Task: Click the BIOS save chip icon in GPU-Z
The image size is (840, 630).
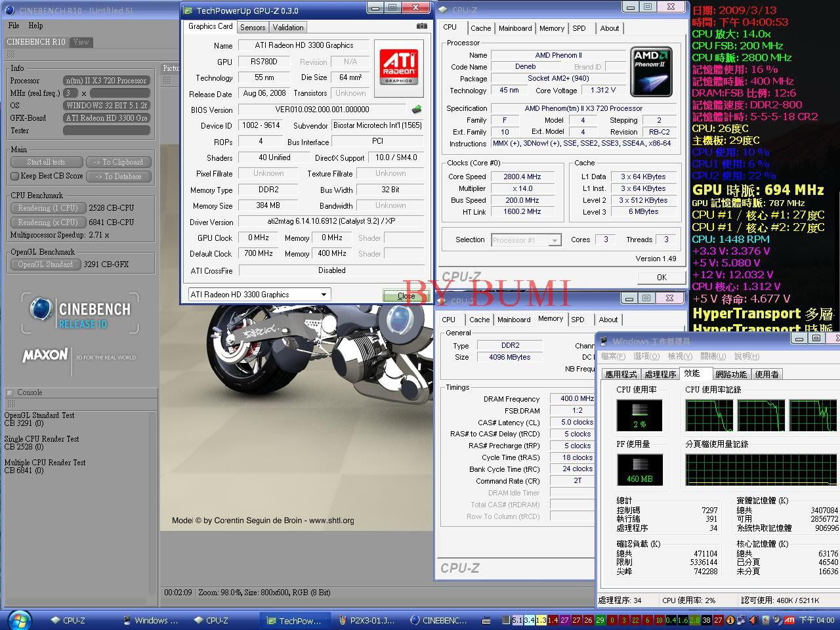Action: click(x=416, y=110)
